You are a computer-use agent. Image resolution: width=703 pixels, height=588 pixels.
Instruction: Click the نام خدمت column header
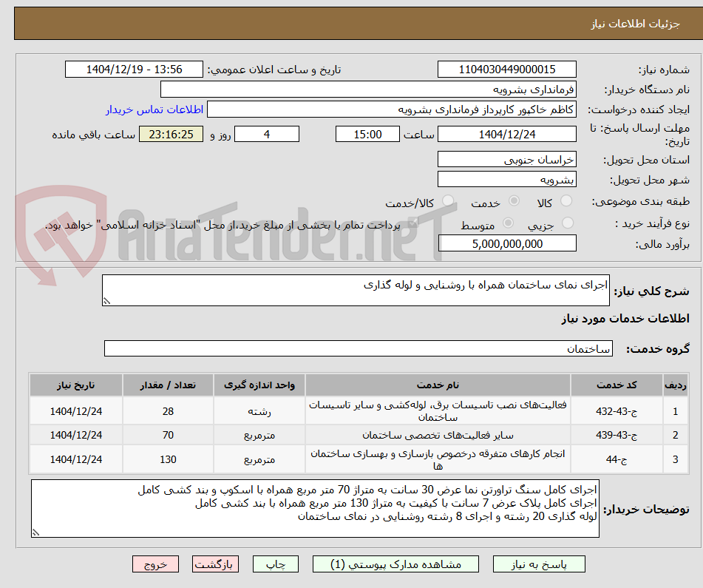coord(438,385)
